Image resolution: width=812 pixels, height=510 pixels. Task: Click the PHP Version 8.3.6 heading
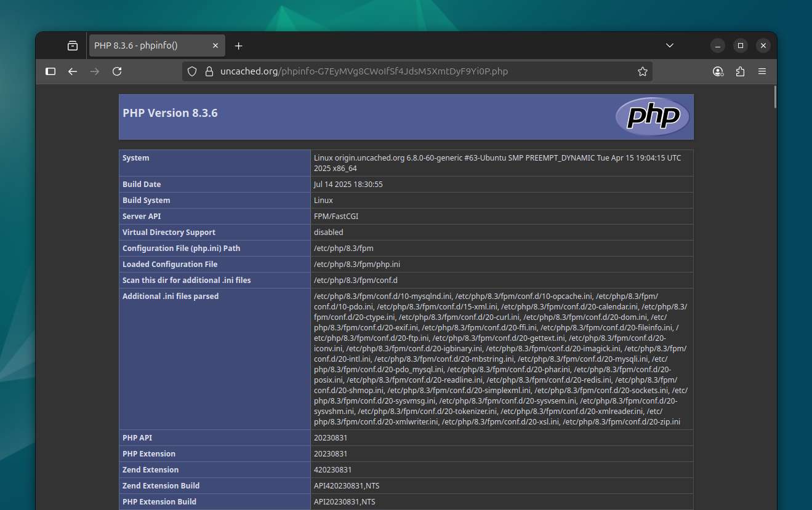tap(170, 113)
